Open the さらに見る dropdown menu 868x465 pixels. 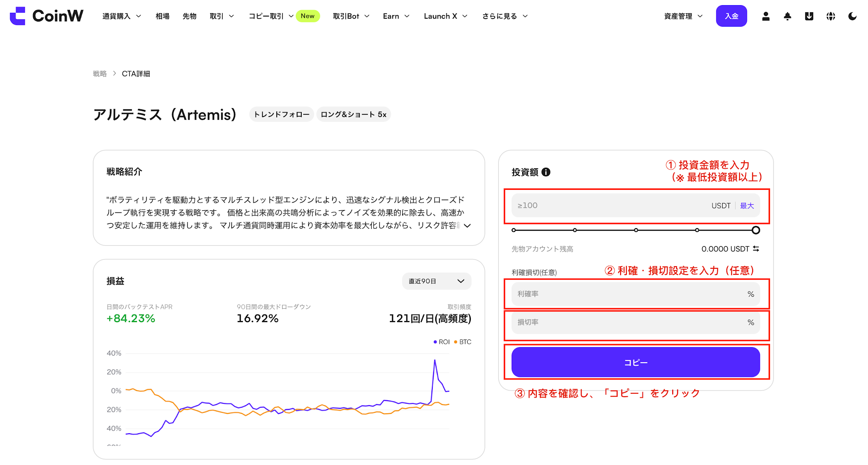(505, 16)
